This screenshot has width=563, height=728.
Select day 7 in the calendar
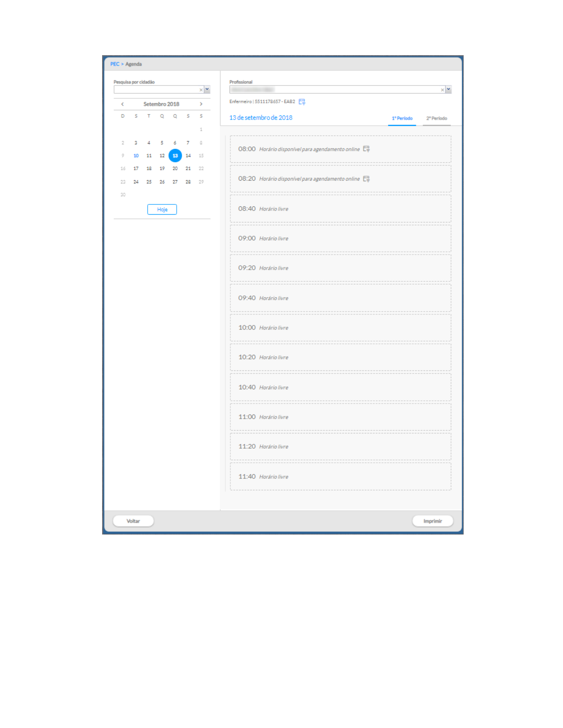click(188, 143)
